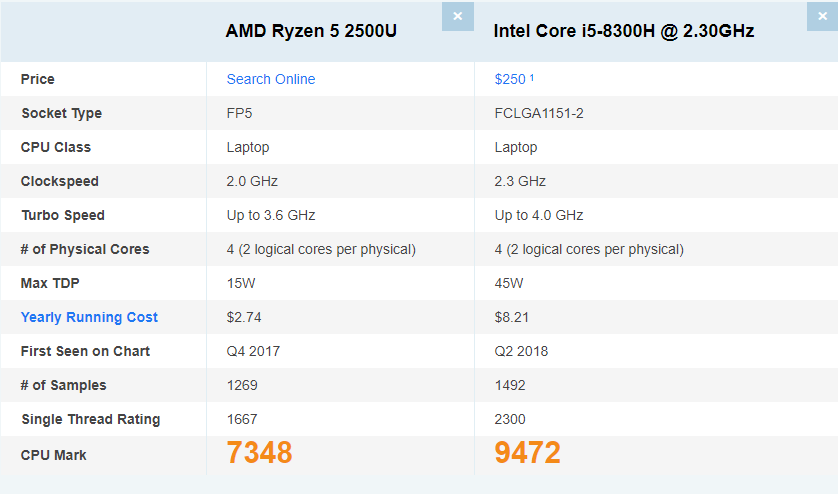The width and height of the screenshot is (838, 494).
Task: Click the AMD Ryzen 5 2500U heading
Action: click(311, 31)
